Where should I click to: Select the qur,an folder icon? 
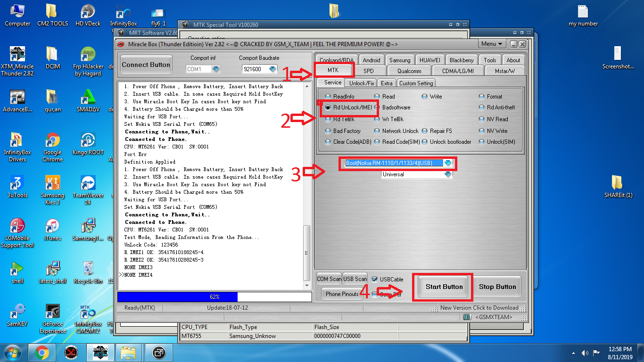(52, 101)
